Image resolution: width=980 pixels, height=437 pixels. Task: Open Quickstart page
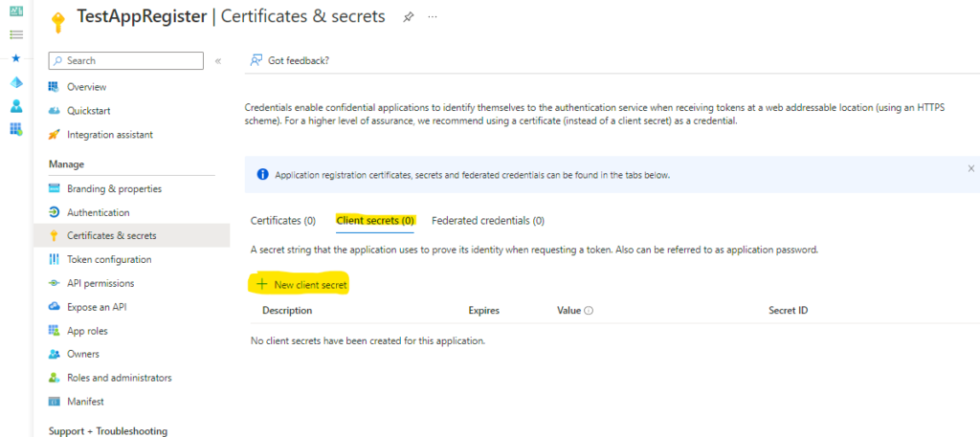(x=90, y=111)
